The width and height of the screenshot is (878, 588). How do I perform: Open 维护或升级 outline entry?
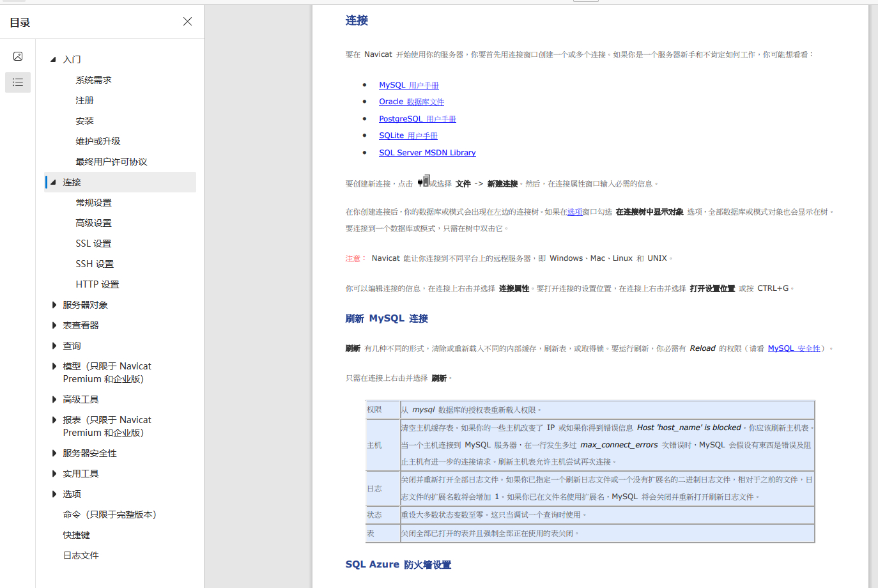98,141
